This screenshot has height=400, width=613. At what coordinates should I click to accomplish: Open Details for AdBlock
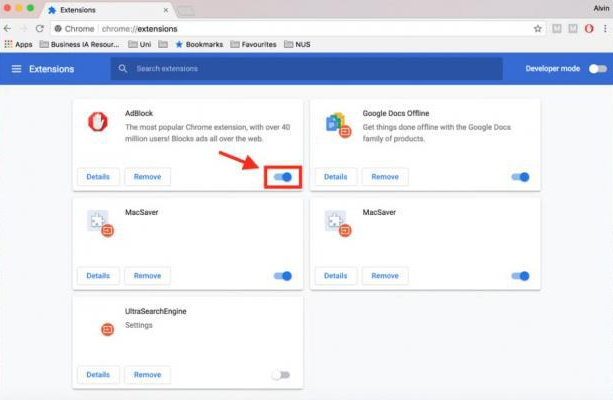point(98,177)
